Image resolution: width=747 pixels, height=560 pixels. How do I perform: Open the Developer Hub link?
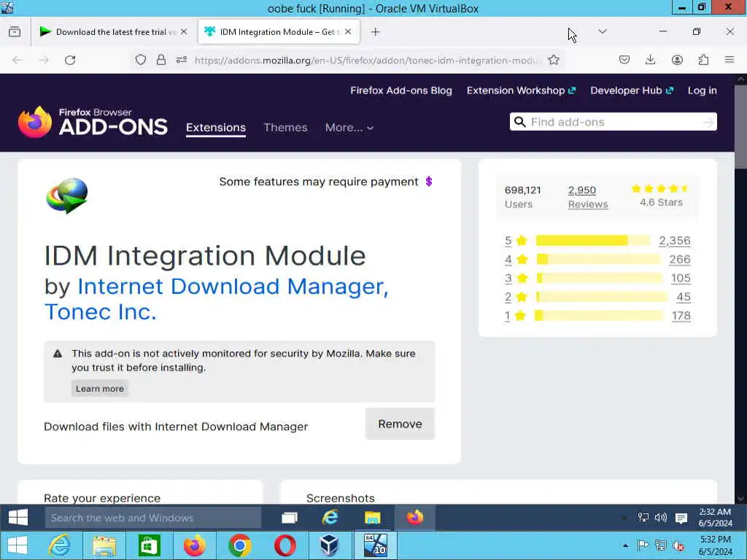coord(632,90)
